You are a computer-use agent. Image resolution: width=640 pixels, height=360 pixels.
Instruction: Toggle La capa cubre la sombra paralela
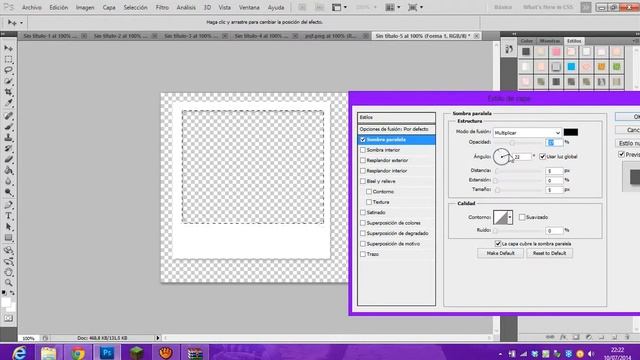(498, 244)
